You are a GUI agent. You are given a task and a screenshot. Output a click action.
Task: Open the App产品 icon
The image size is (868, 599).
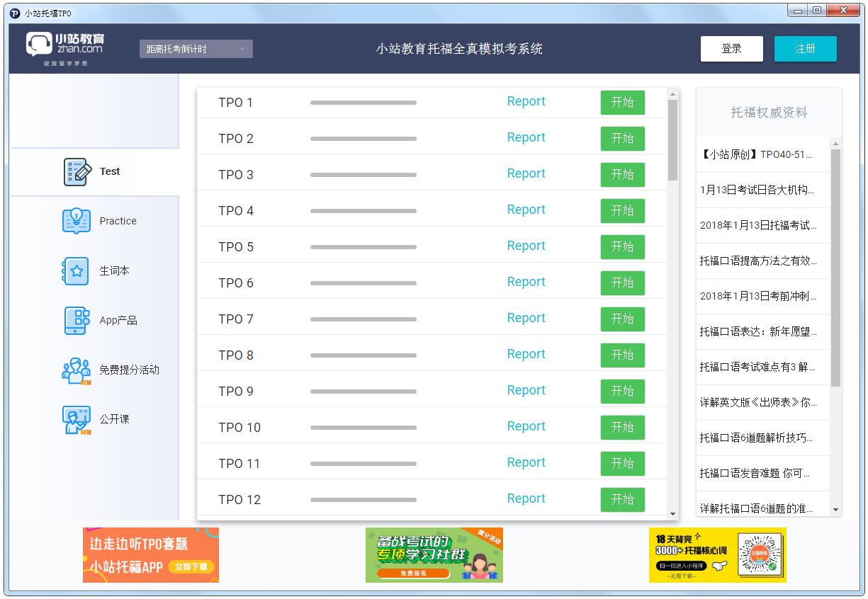click(77, 321)
